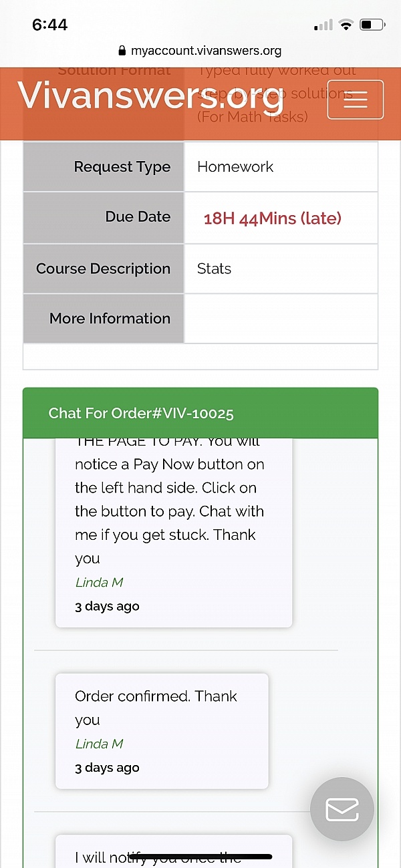Tap the myaccount.vivanswers.org address bar
Screen dimensions: 401x868
(200, 51)
